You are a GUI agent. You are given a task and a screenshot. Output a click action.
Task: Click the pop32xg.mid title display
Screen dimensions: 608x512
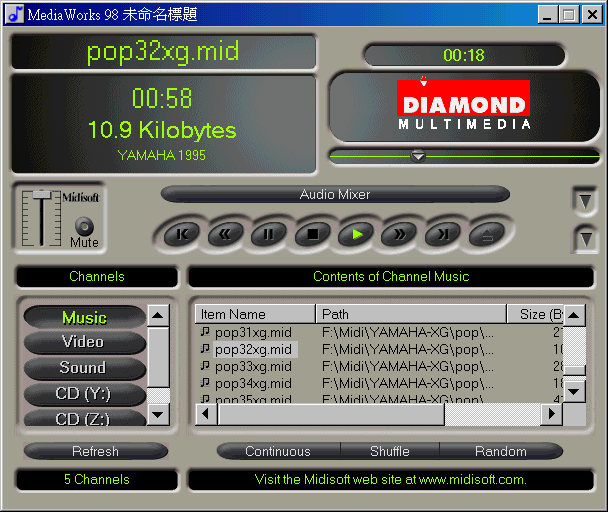pyautogui.click(x=163, y=52)
